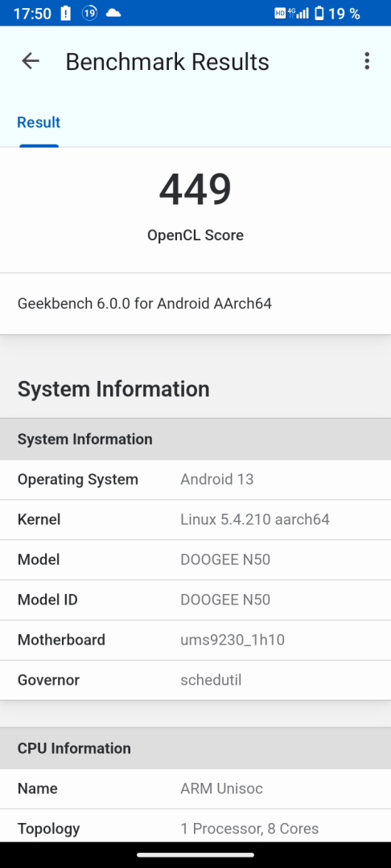Tap the 449 OpenCL score number

(195, 190)
